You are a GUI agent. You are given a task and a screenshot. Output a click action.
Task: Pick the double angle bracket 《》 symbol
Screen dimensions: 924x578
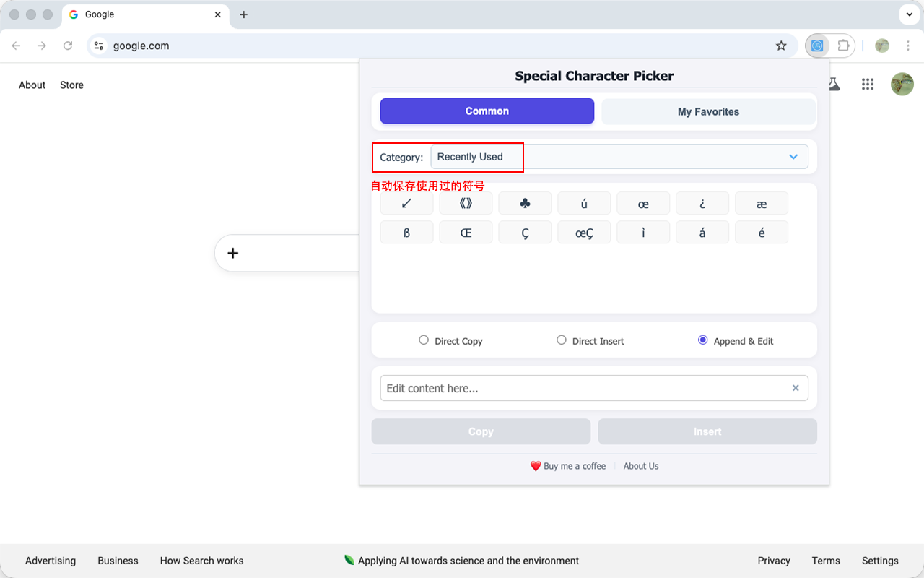click(466, 204)
